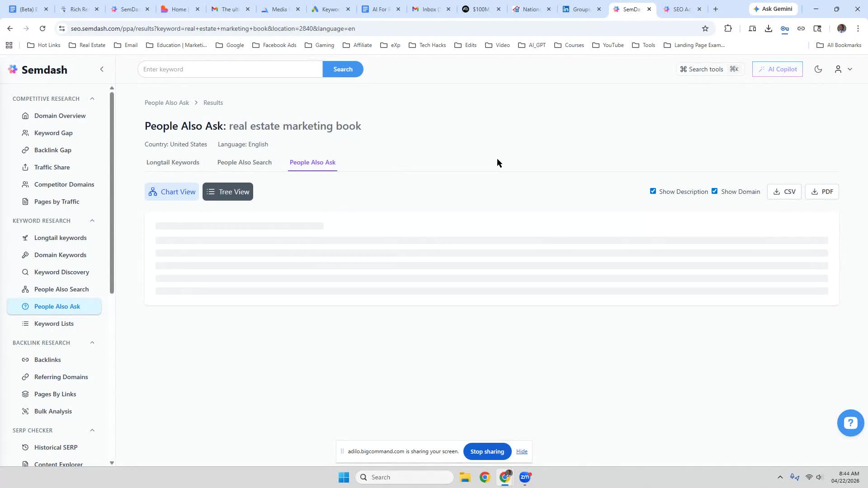The width and height of the screenshot is (868, 488).
Task: Click the Backlinks icon in the sidebar
Action: [26, 360]
